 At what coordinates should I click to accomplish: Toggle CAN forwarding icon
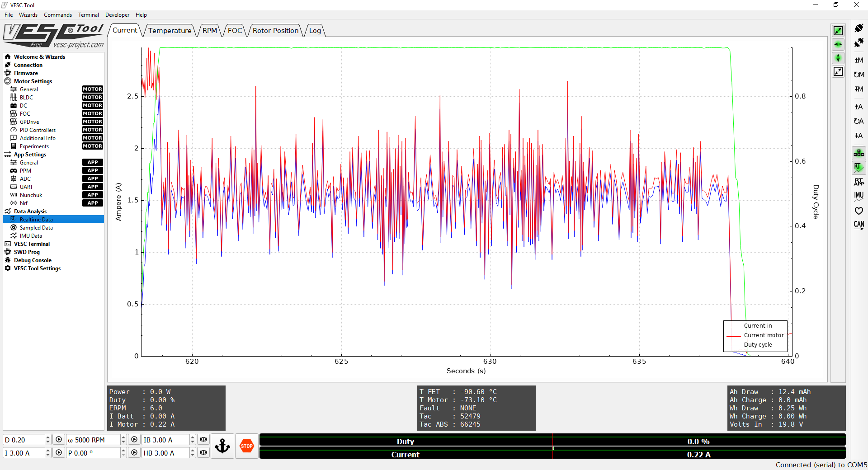(x=859, y=225)
